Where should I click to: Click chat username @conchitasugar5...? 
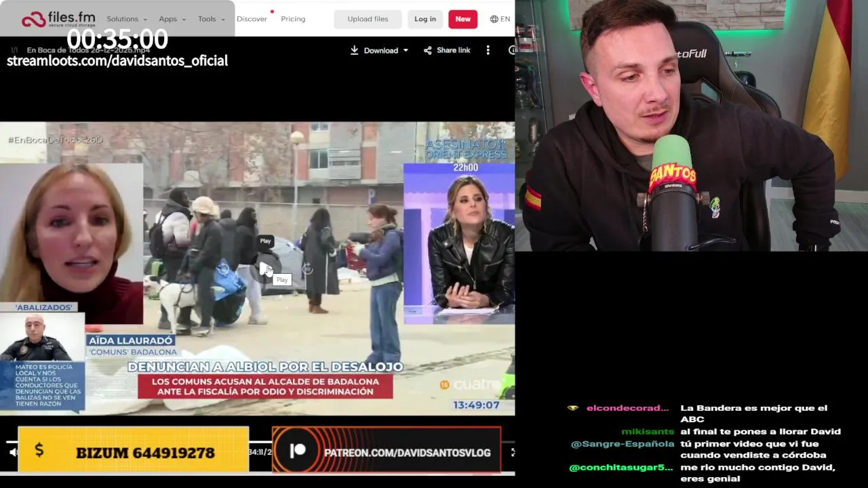tap(621, 467)
